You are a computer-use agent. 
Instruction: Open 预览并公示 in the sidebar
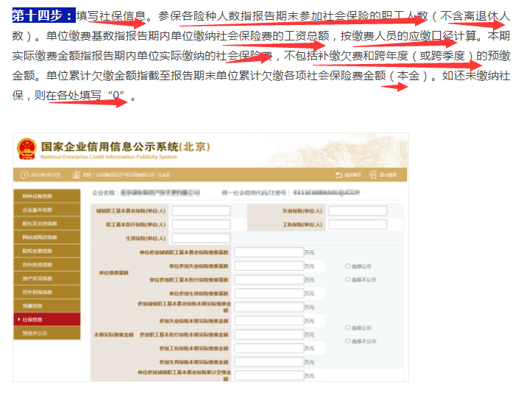(46, 333)
